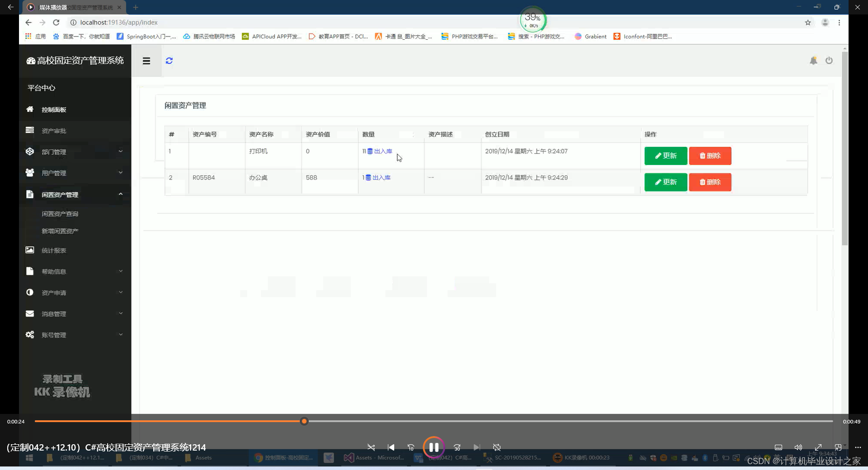Toggle shuffle in the media player
Screen dimensions: 868x470
click(x=371, y=447)
